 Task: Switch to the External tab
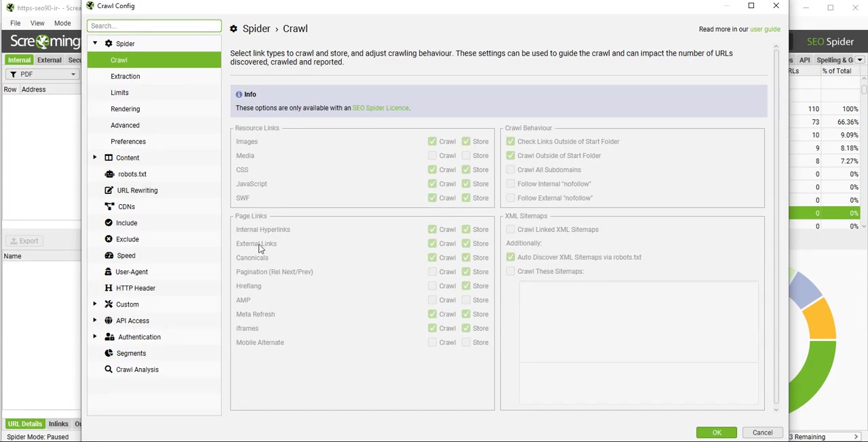[49, 60]
